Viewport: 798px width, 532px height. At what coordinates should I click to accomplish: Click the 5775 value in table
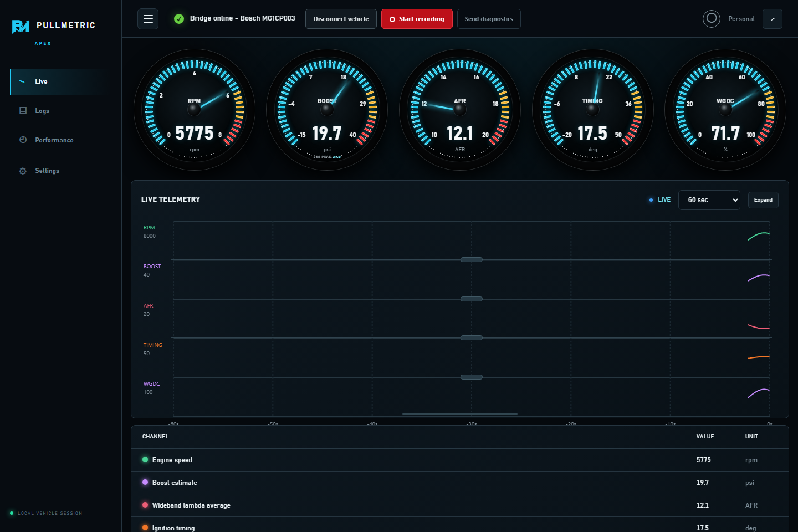click(x=703, y=460)
